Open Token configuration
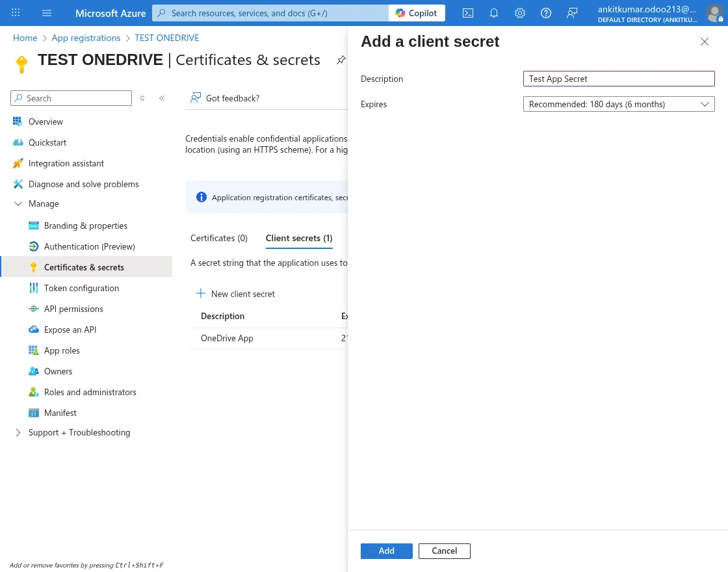Viewport: 728px width, 572px height. (x=81, y=288)
